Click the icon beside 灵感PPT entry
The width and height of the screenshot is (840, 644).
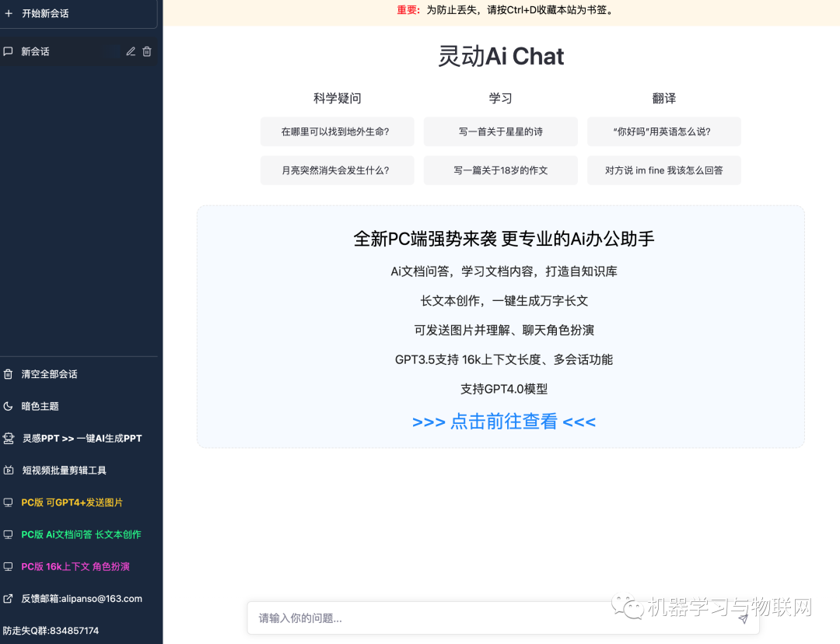tap(9, 439)
